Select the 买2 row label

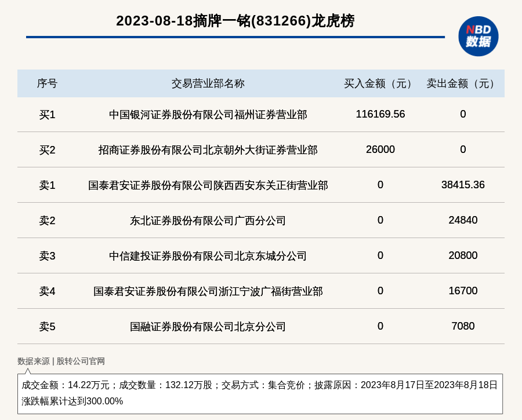pos(47,150)
